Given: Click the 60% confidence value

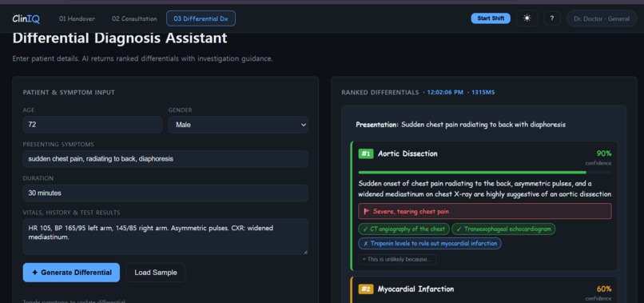Looking at the screenshot, I should (604, 289).
